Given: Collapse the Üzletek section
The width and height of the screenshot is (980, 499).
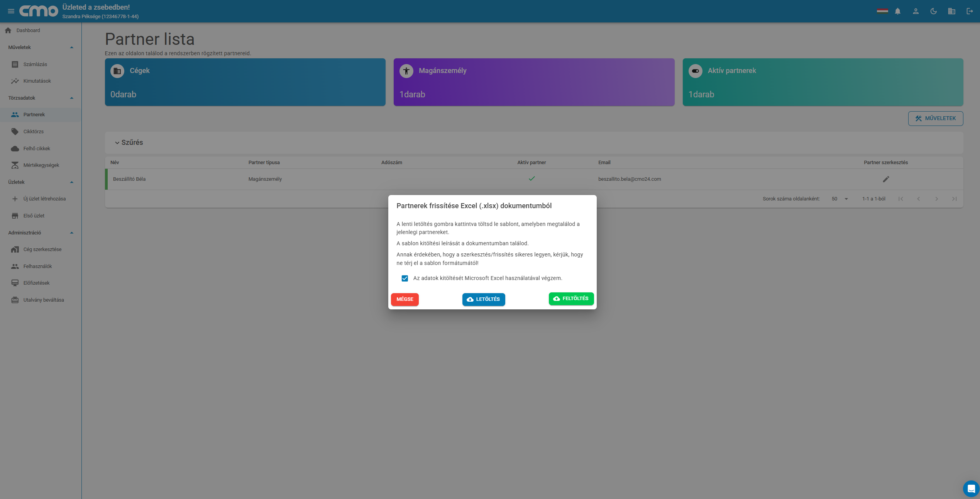Looking at the screenshot, I should (x=41, y=182).
